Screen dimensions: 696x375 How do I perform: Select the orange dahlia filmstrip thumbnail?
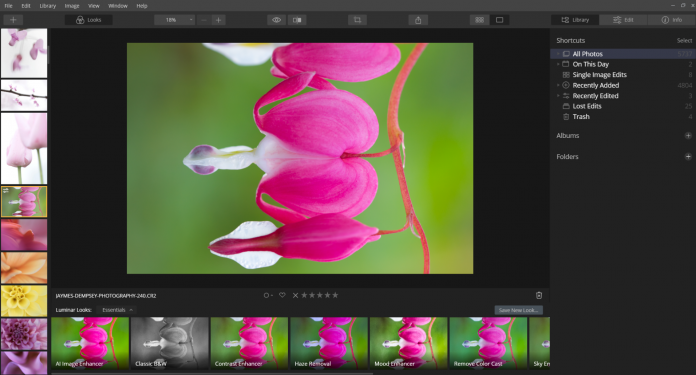24,268
